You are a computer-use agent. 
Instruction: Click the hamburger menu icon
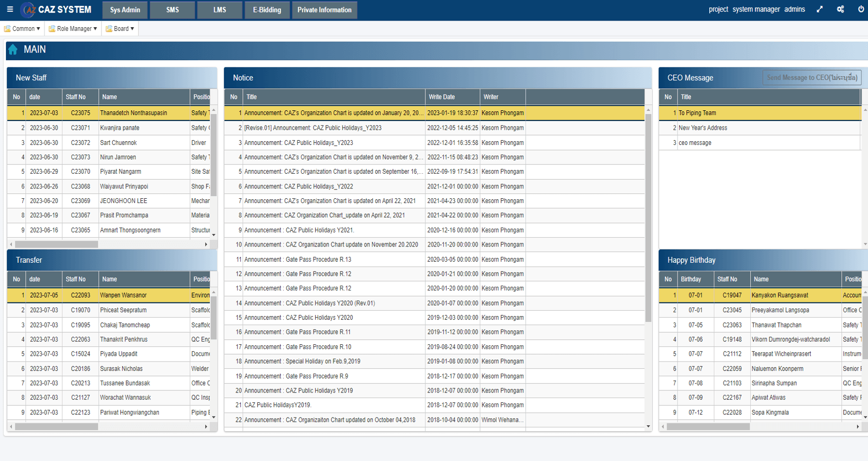10,9
